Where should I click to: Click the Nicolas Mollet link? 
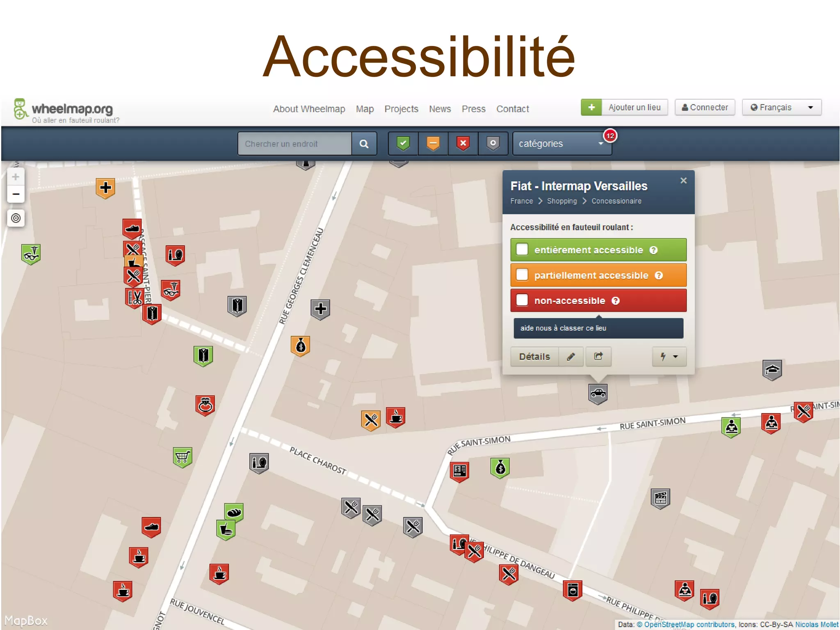click(817, 625)
